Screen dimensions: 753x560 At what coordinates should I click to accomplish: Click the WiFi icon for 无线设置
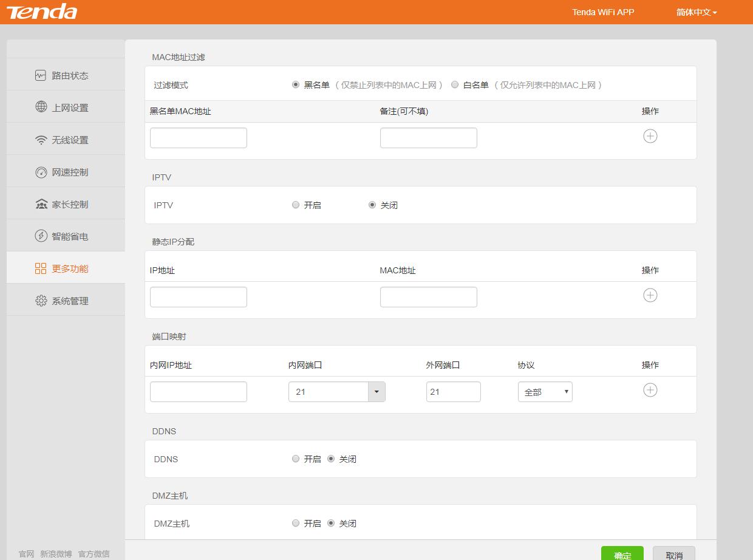click(x=41, y=140)
